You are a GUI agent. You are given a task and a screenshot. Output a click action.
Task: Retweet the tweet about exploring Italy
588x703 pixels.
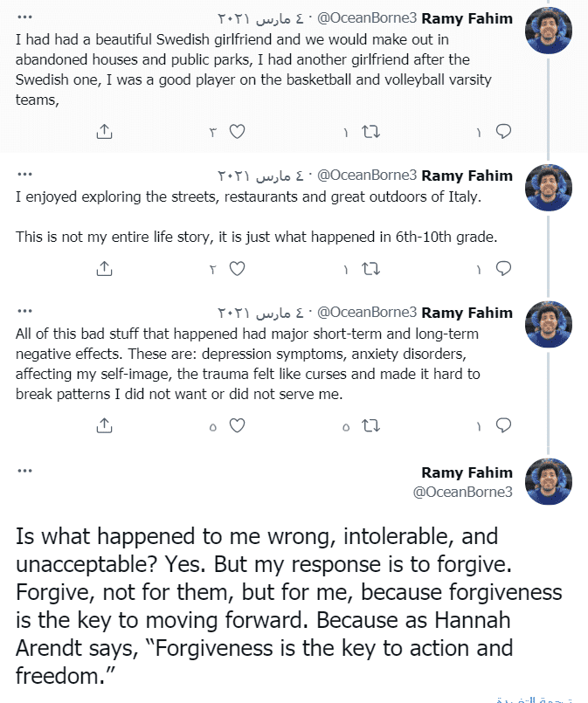coord(371,269)
